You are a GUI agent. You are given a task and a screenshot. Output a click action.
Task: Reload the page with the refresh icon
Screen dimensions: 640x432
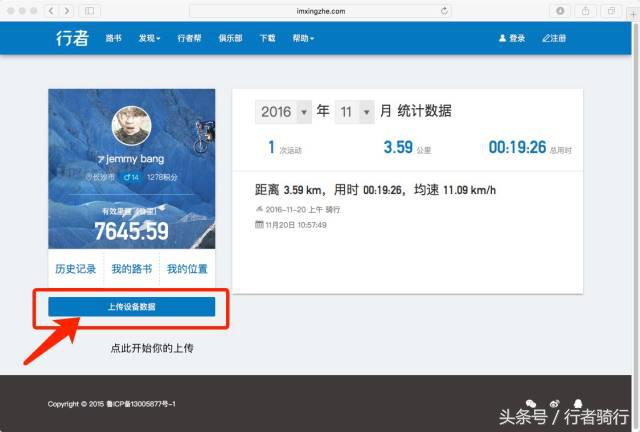[x=444, y=11]
